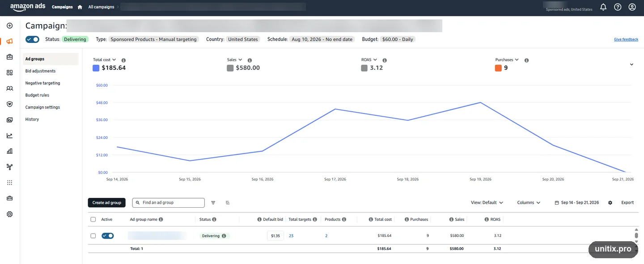644x264 pixels.
Task: Open the briefcase sidebar icon
Action: (x=10, y=198)
